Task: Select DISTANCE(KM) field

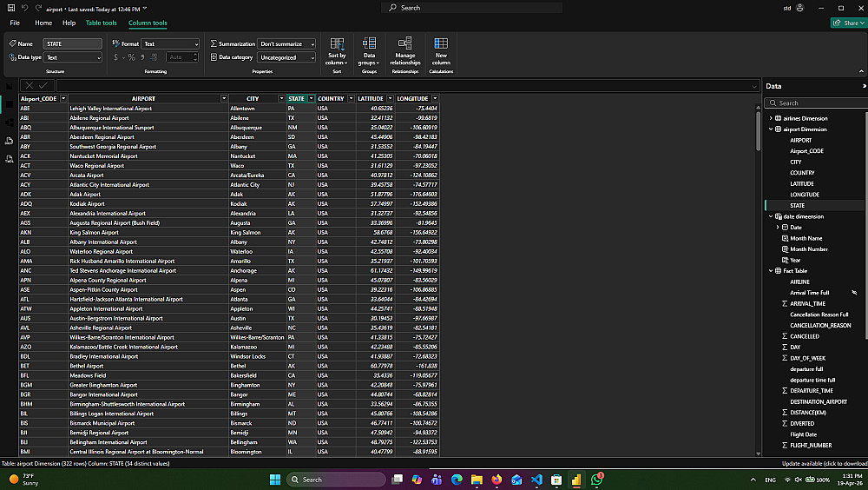Action: pyautogui.click(x=808, y=413)
